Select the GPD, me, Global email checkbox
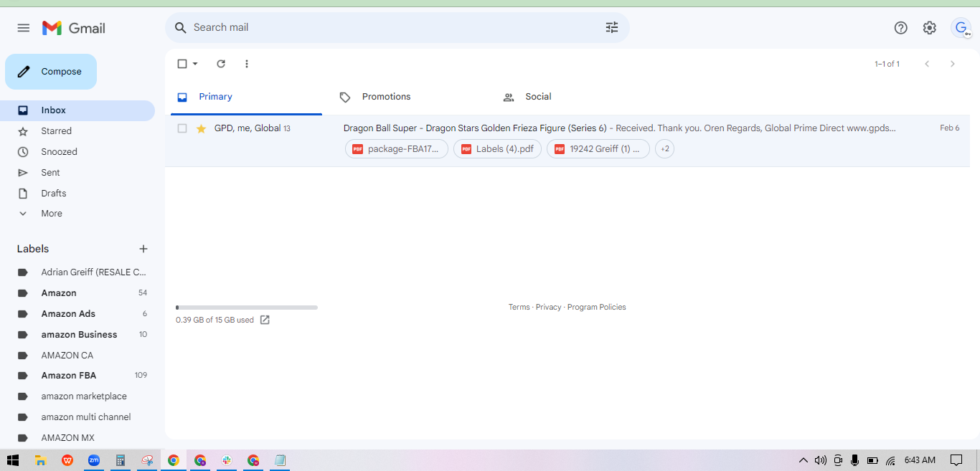 point(182,128)
